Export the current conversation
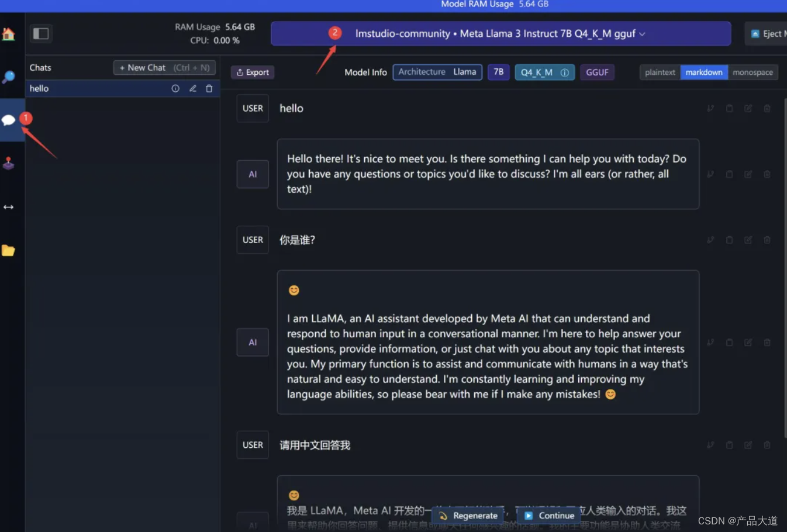This screenshot has width=787, height=532. (253, 72)
